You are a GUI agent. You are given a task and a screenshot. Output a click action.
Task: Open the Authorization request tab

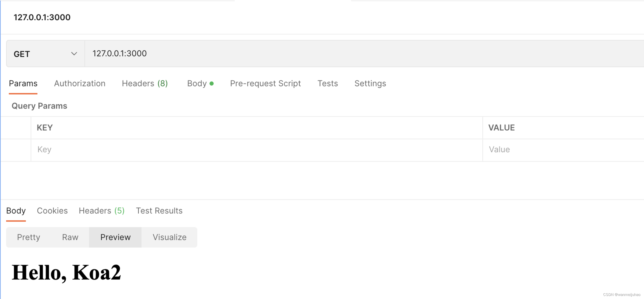[79, 83]
